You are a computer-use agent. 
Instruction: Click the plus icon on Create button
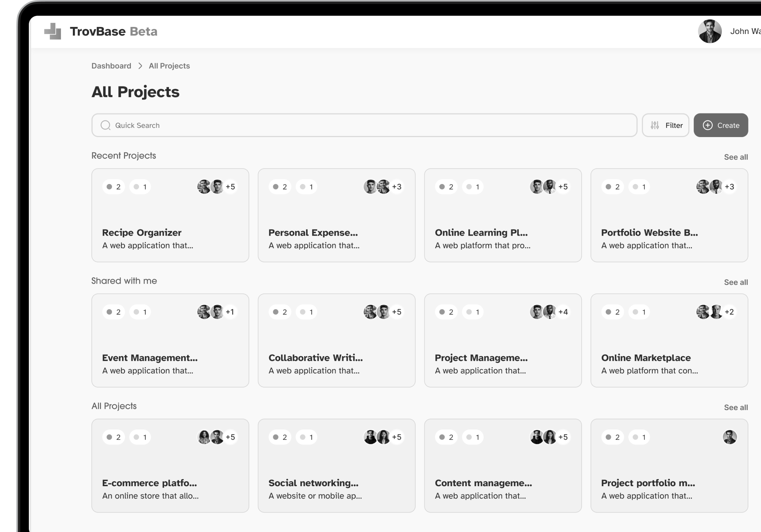[708, 125]
